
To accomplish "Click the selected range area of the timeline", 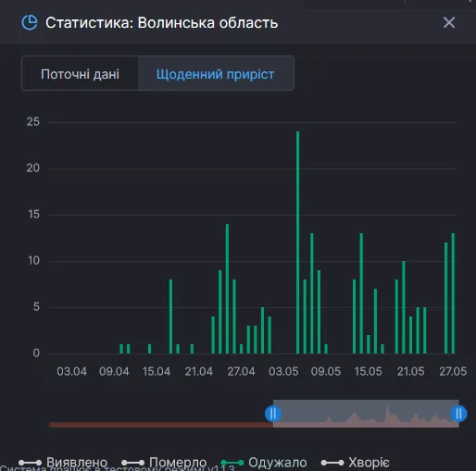I will pyautogui.click(x=366, y=414).
